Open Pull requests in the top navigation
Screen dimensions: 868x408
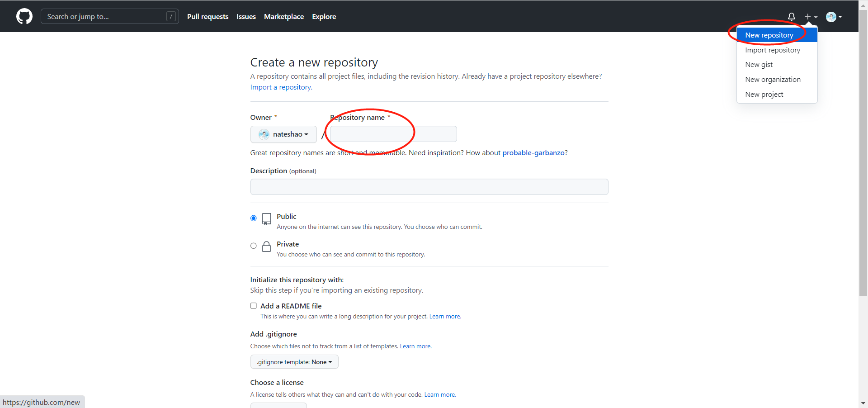208,17
